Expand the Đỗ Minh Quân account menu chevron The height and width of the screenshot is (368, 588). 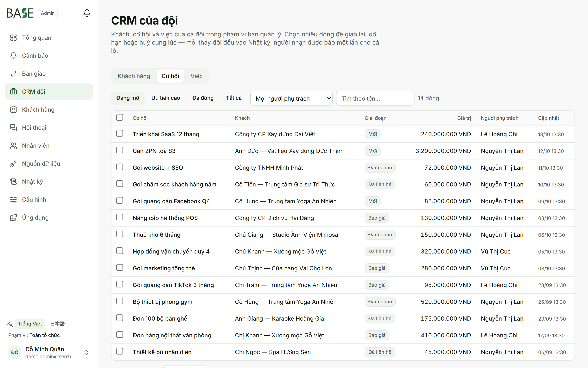(86, 352)
